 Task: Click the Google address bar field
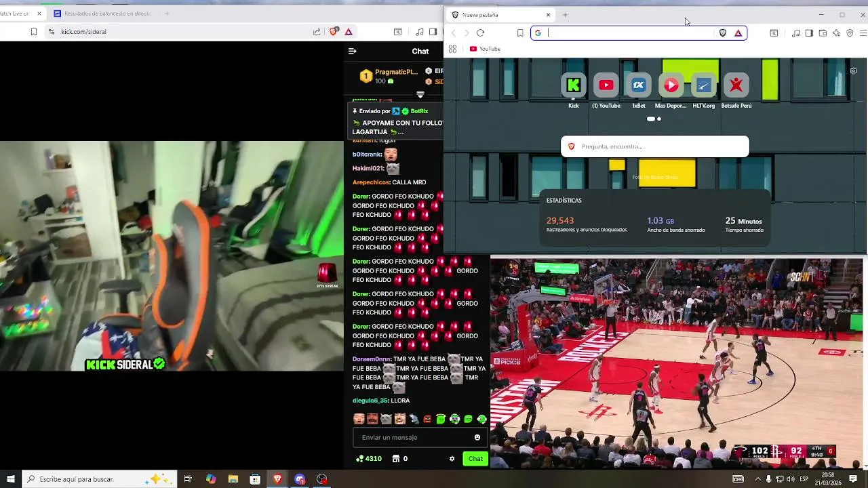point(639,33)
